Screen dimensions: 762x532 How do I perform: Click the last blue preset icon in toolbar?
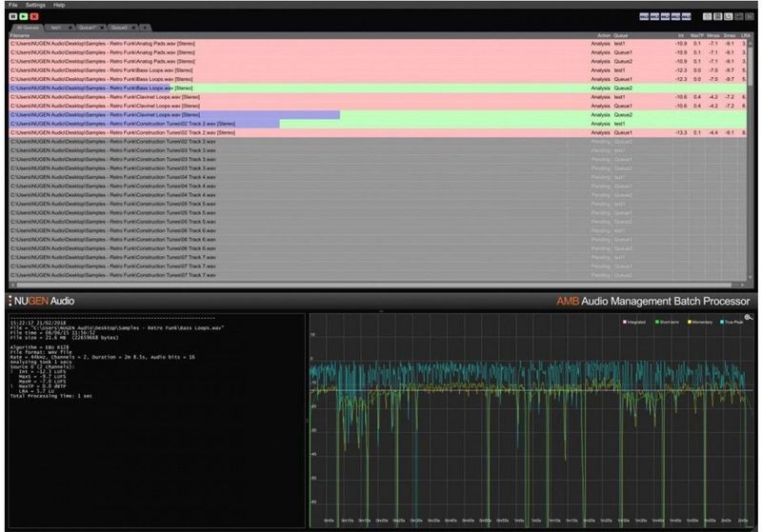(x=686, y=16)
